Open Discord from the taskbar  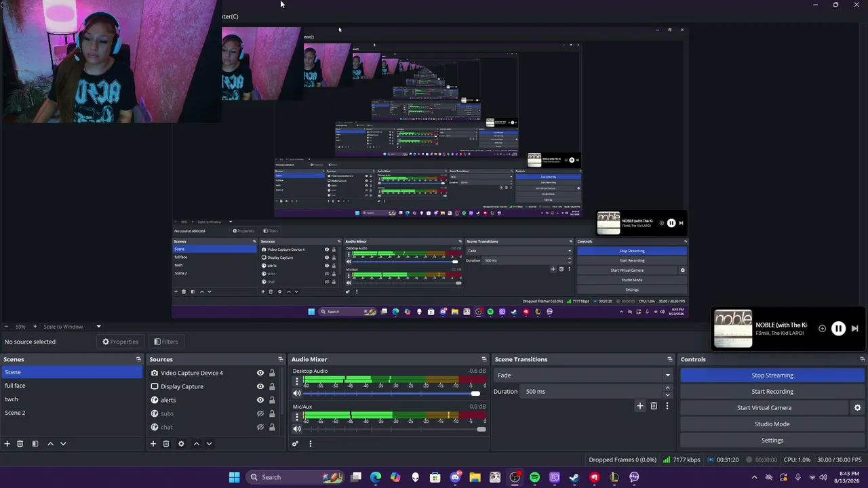(455, 477)
